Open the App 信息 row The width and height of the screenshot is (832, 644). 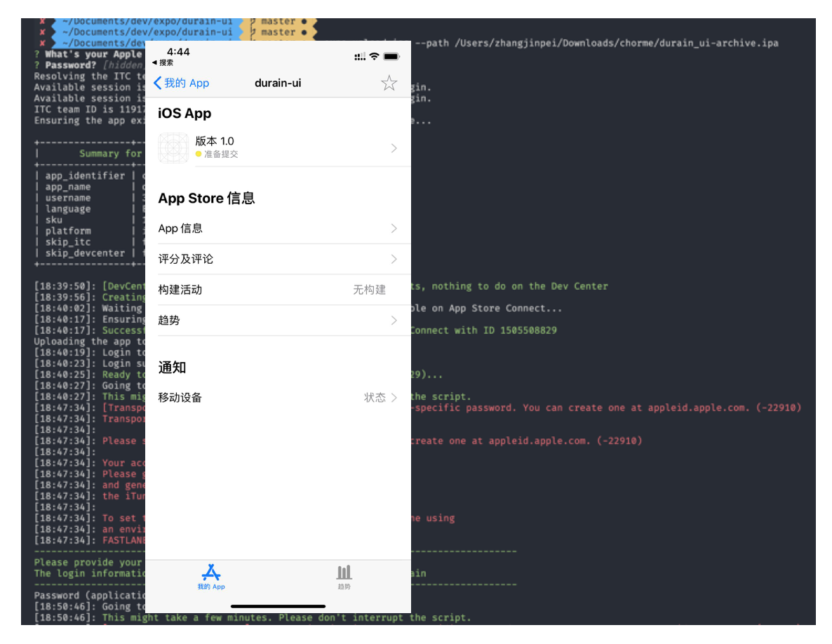point(278,229)
